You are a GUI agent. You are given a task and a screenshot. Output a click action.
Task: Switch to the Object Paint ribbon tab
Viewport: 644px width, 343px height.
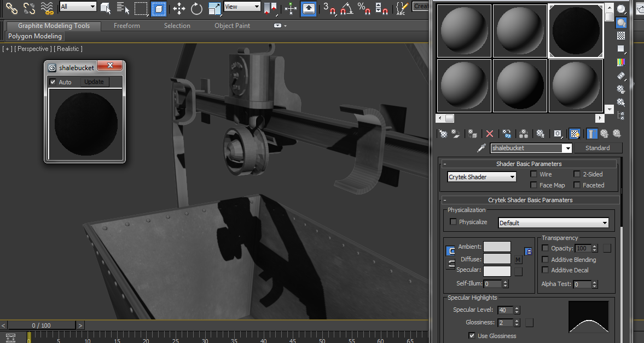[232, 26]
